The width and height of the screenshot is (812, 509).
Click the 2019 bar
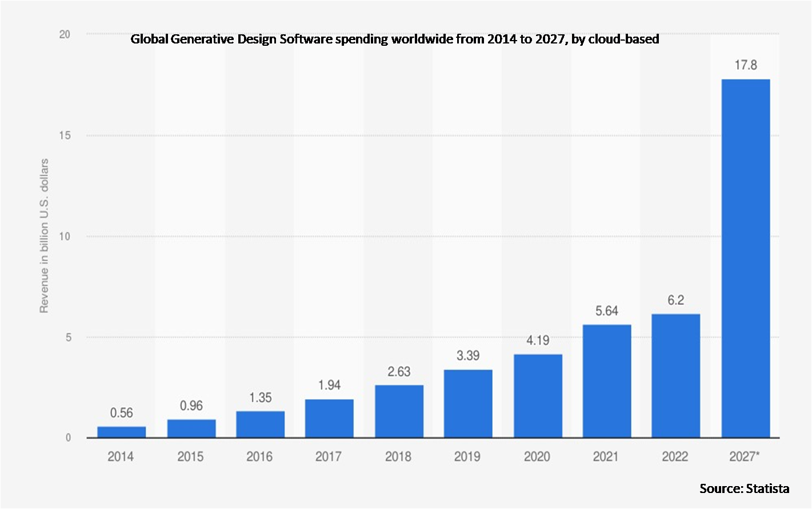click(x=467, y=404)
